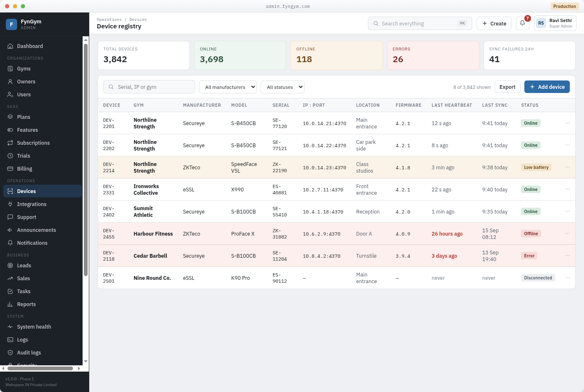This screenshot has width=584, height=392.
Task: Open Gyms section in sidebar
Action: pos(43,69)
